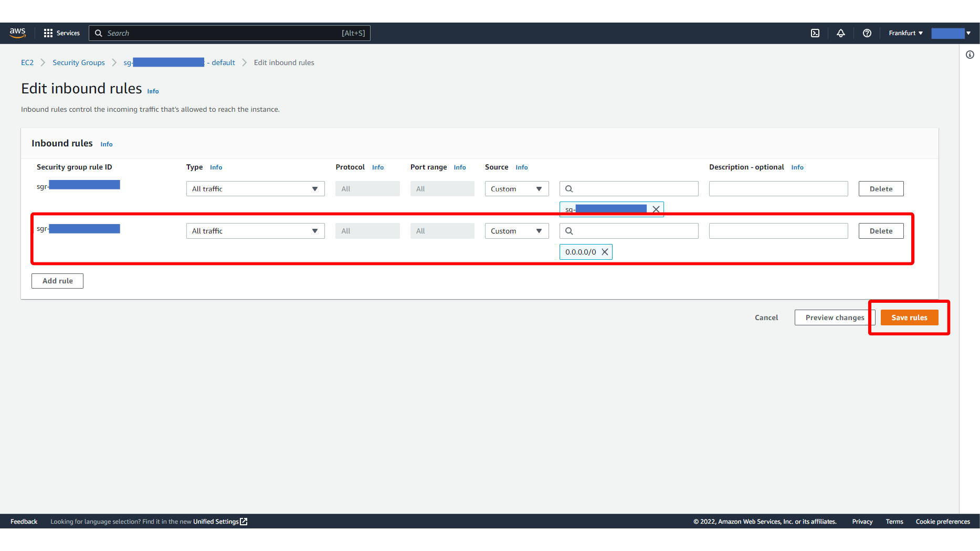Open the Services grid menu
980x551 pixels.
tap(48, 33)
